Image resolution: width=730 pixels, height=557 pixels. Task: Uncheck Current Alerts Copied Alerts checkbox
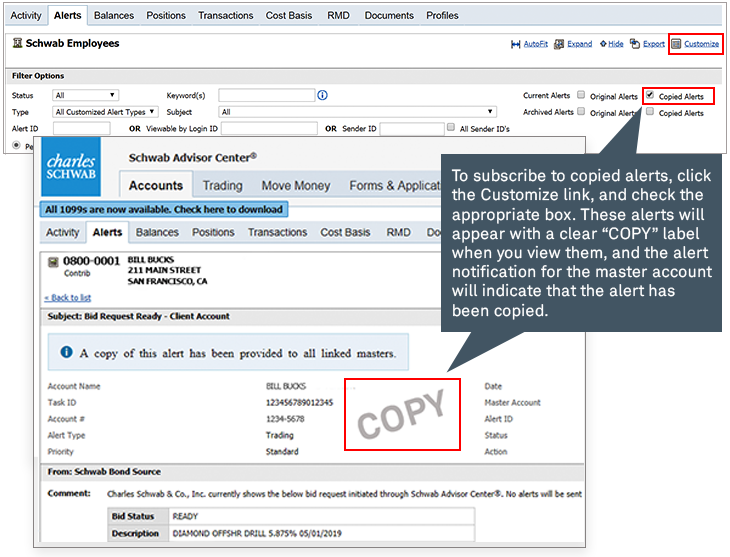(650, 95)
